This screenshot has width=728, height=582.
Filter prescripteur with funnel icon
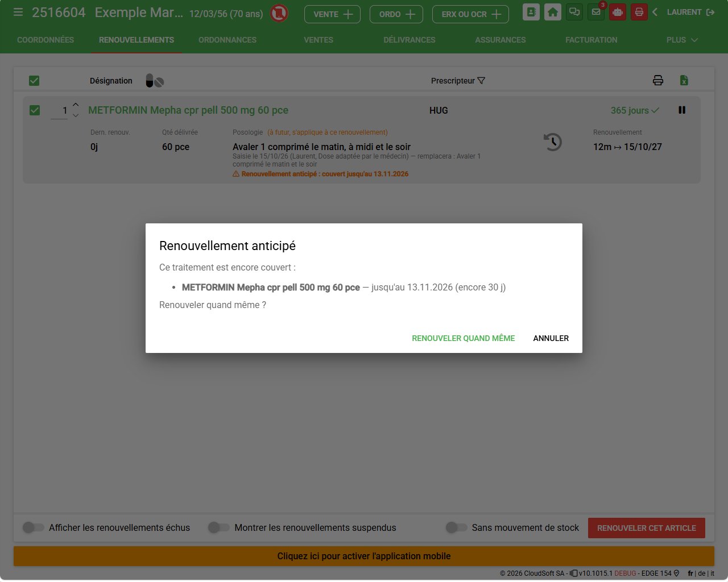[x=481, y=81]
